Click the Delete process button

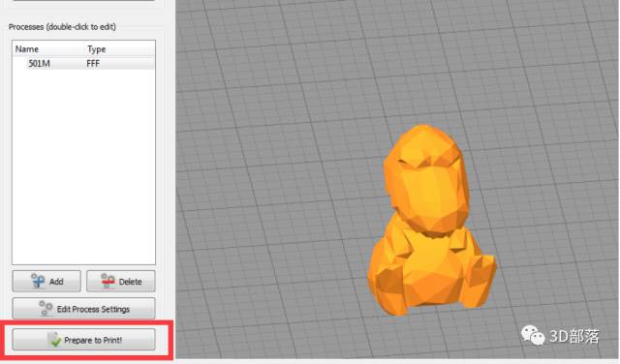coord(121,281)
